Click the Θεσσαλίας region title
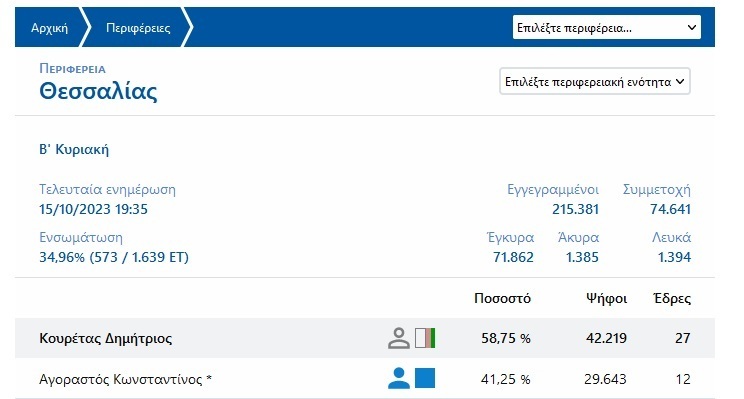The width and height of the screenshot is (744, 399). click(x=98, y=91)
